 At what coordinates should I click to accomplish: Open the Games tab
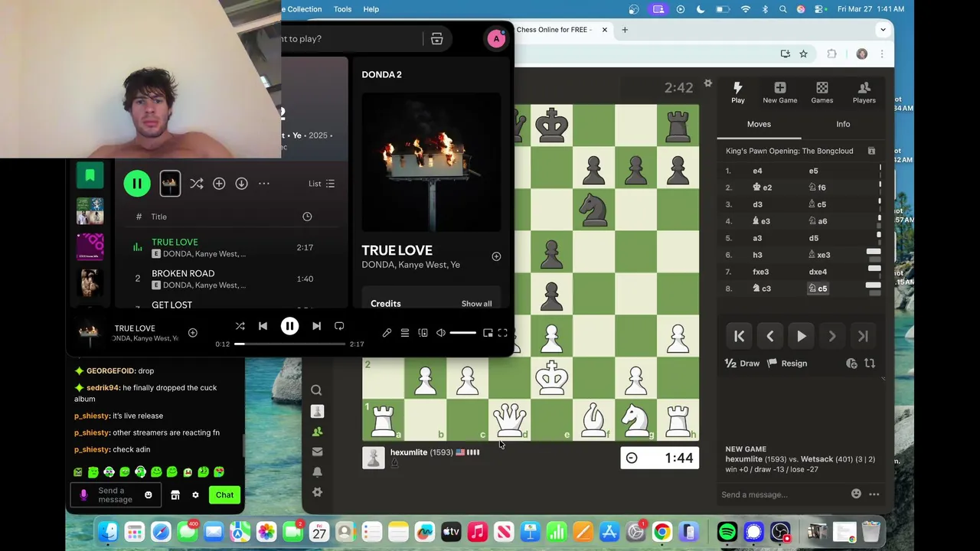click(822, 93)
